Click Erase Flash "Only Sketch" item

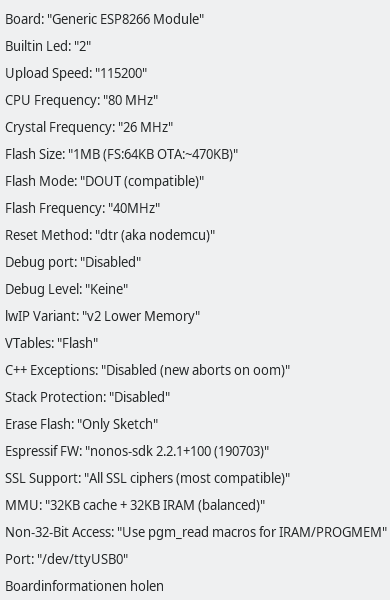[195, 424]
